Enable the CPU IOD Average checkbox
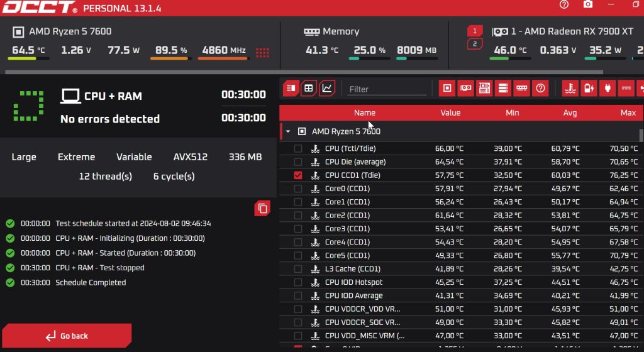The height and width of the screenshot is (352, 644). (x=297, y=295)
